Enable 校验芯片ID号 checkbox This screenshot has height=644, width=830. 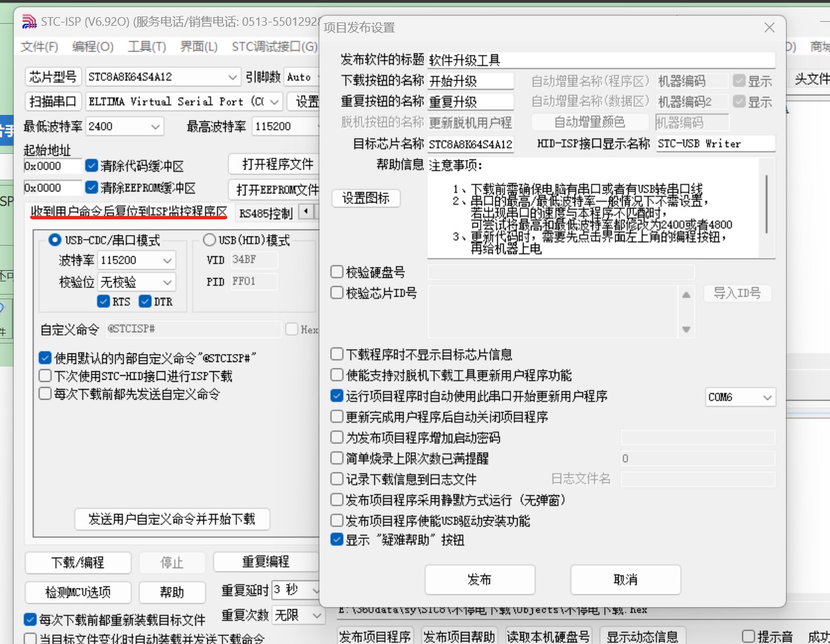click(337, 293)
